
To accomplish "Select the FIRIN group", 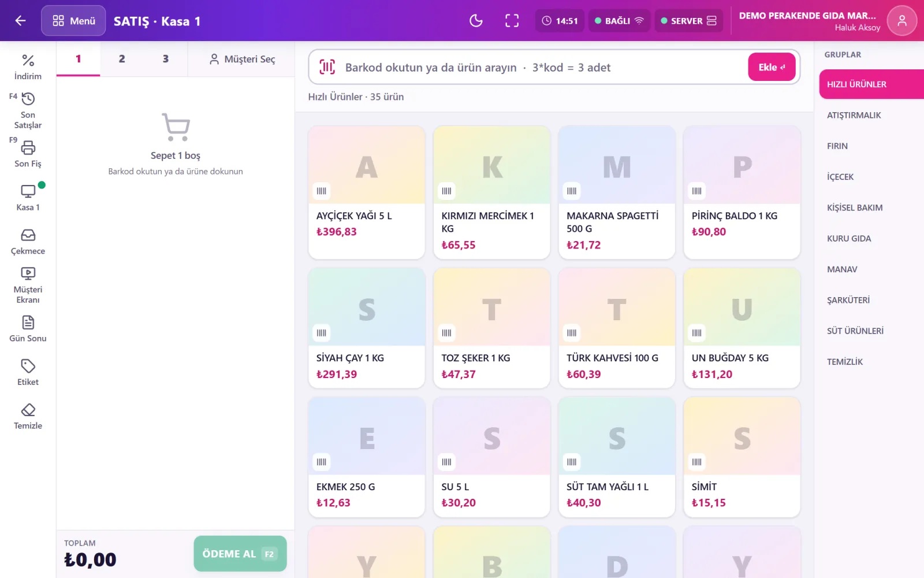I will (x=871, y=146).
